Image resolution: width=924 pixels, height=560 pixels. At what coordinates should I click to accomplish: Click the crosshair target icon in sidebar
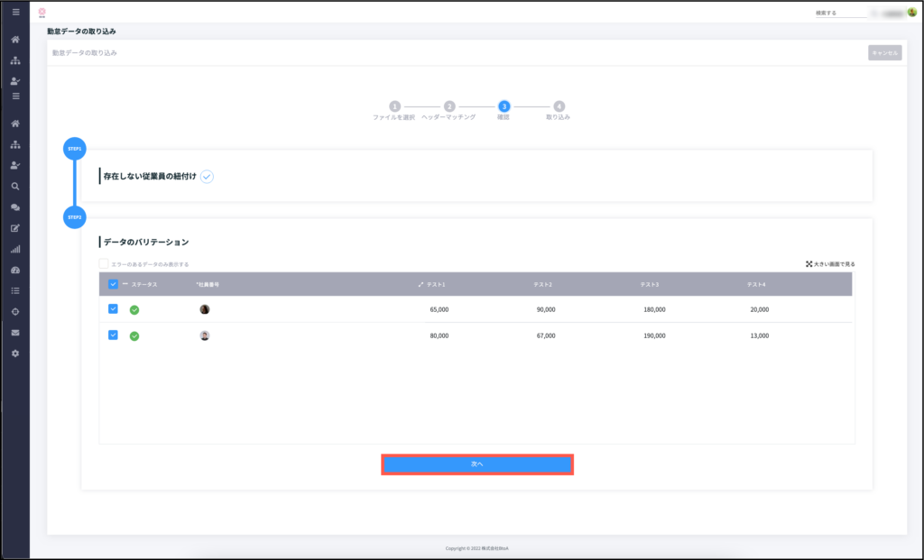pyautogui.click(x=15, y=312)
